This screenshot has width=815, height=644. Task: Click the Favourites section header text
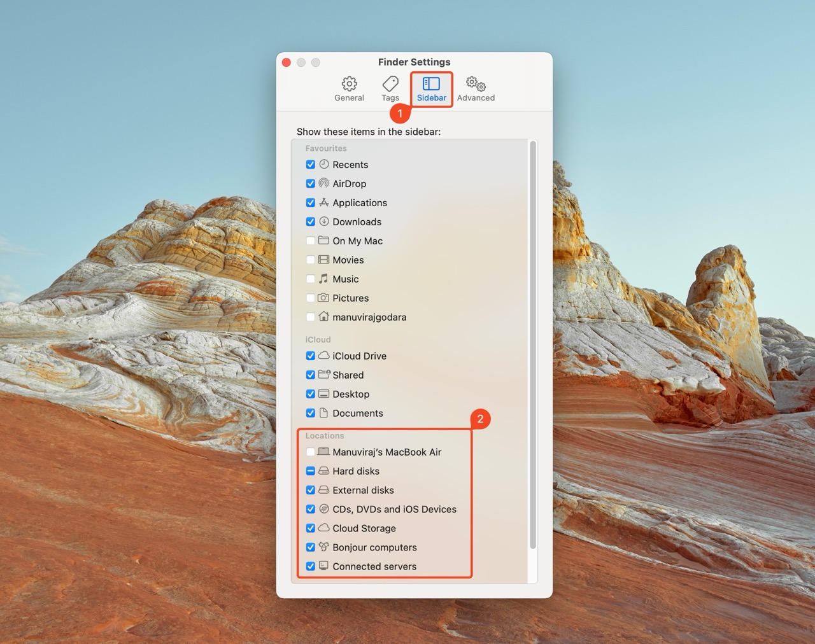pyautogui.click(x=326, y=148)
